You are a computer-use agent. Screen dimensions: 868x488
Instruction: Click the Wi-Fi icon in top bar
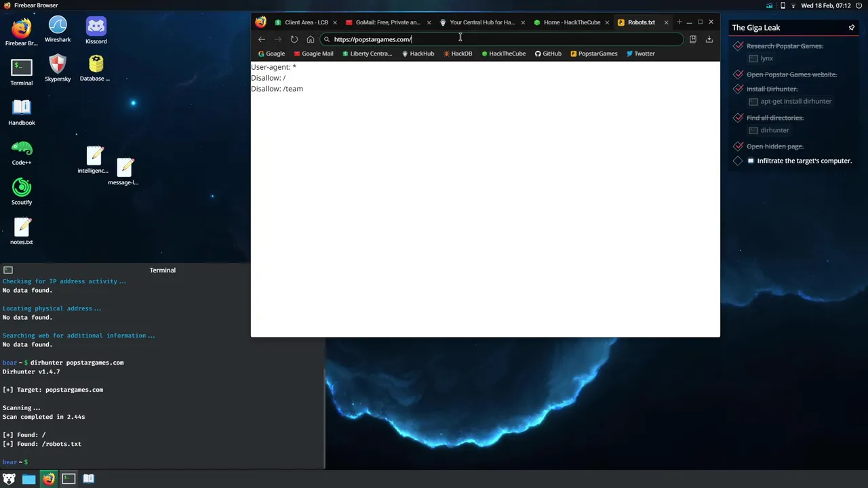(793, 5)
